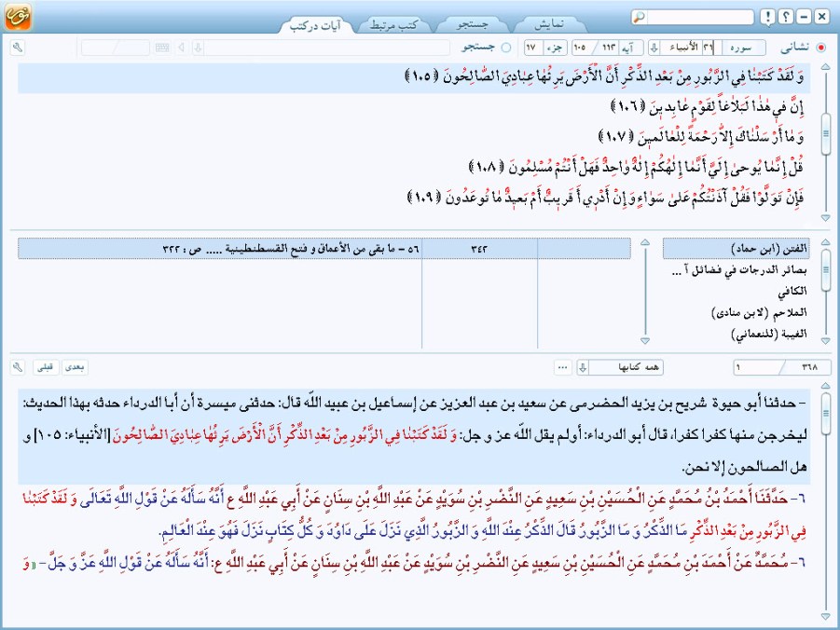Click scroll-up arrow of the verses pane
The width and height of the screenshot is (840, 630).
(825, 67)
